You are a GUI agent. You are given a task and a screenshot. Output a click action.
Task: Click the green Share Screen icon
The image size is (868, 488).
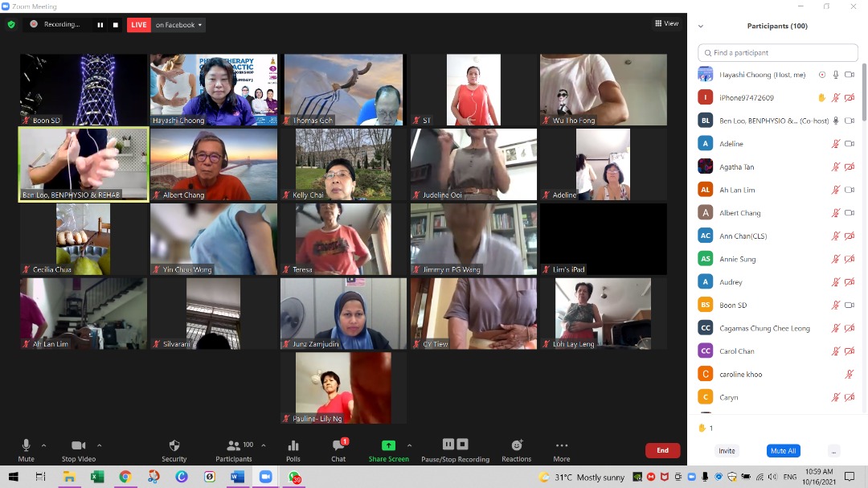[388, 445]
